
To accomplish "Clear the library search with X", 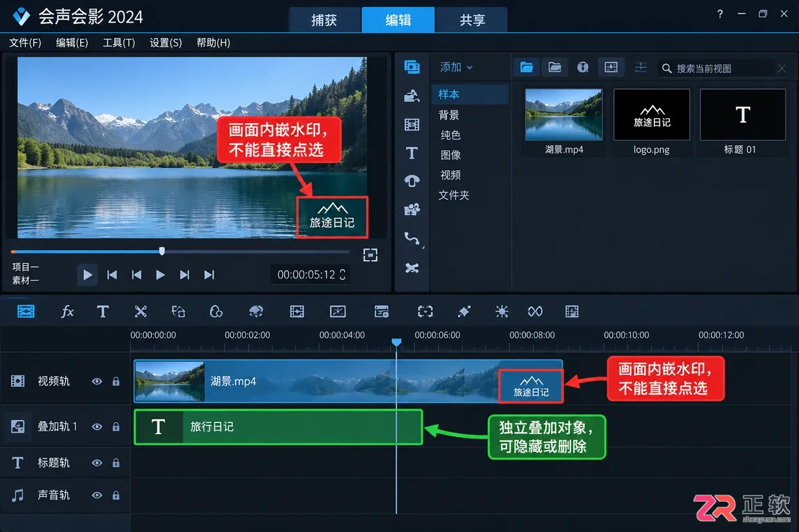I will [782, 68].
